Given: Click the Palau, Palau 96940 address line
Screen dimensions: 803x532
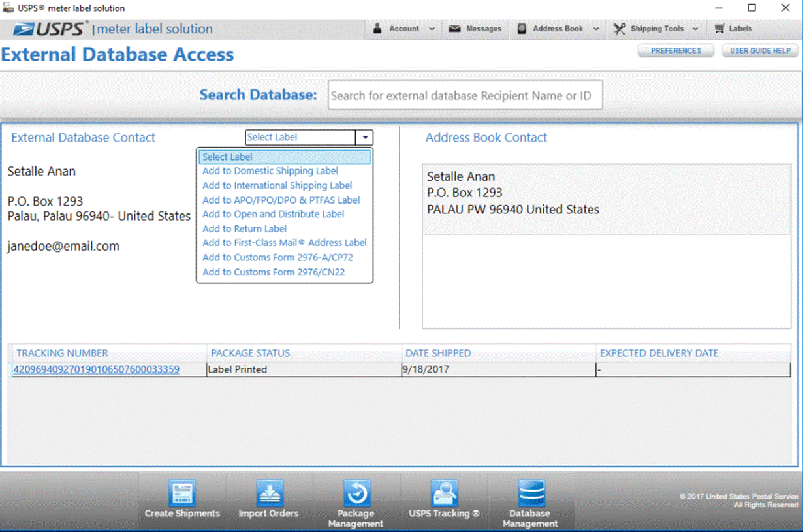Looking at the screenshot, I should pyautogui.click(x=99, y=216).
